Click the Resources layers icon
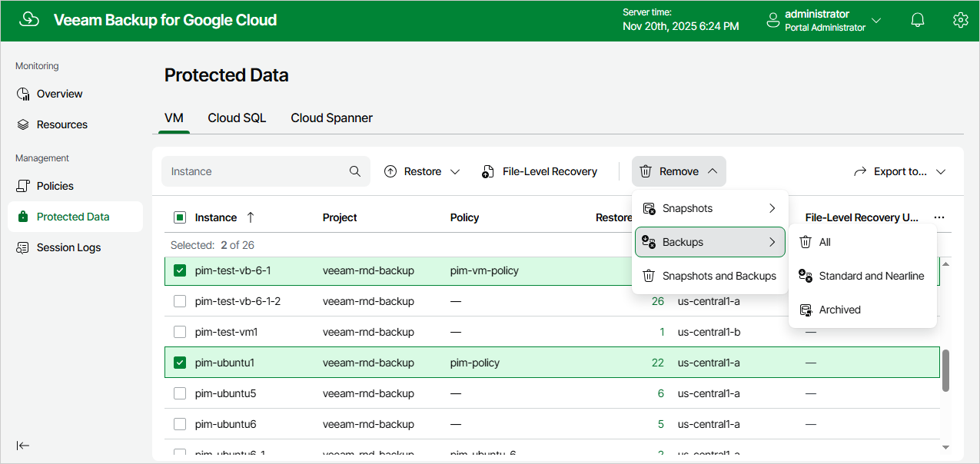The width and height of the screenshot is (980, 464). (23, 124)
